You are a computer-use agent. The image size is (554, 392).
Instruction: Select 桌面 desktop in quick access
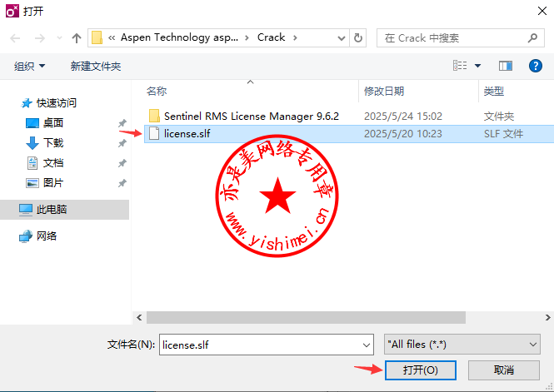click(x=53, y=123)
